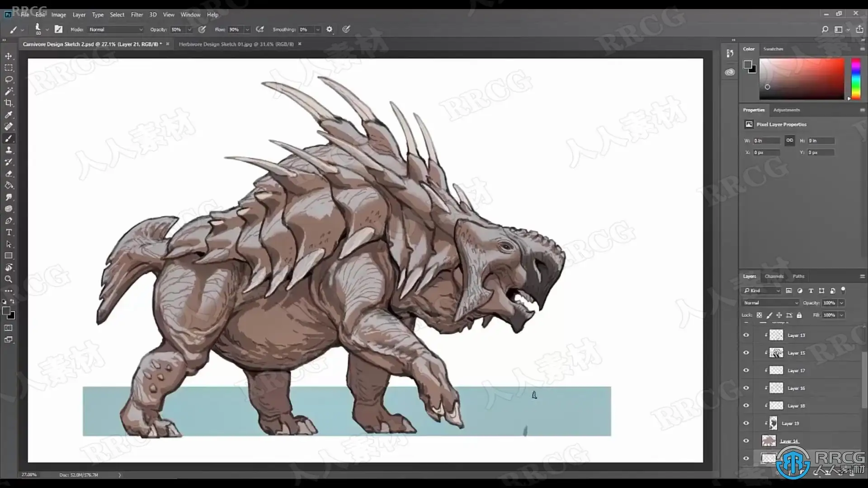Open the layer Opacity dropdown arrow
The height and width of the screenshot is (488, 868).
tap(841, 303)
